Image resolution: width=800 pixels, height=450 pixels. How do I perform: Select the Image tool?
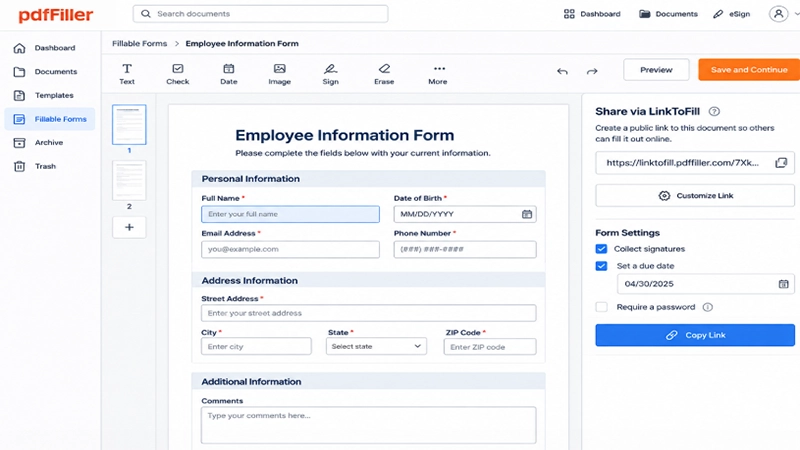coord(280,74)
